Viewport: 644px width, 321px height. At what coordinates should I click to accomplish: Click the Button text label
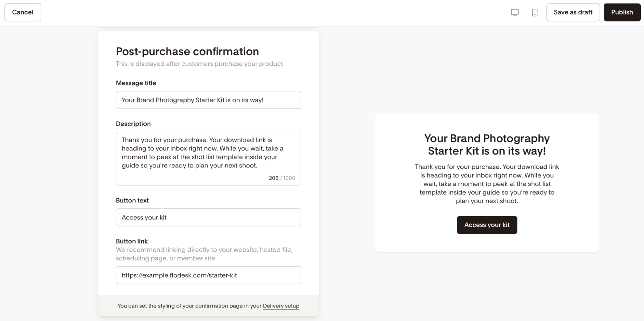tap(132, 200)
